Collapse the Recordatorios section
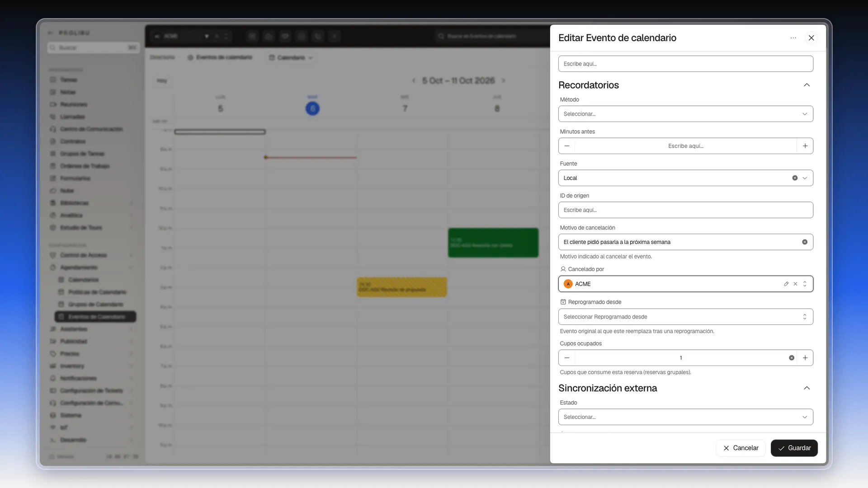The image size is (868, 488). 807,85
